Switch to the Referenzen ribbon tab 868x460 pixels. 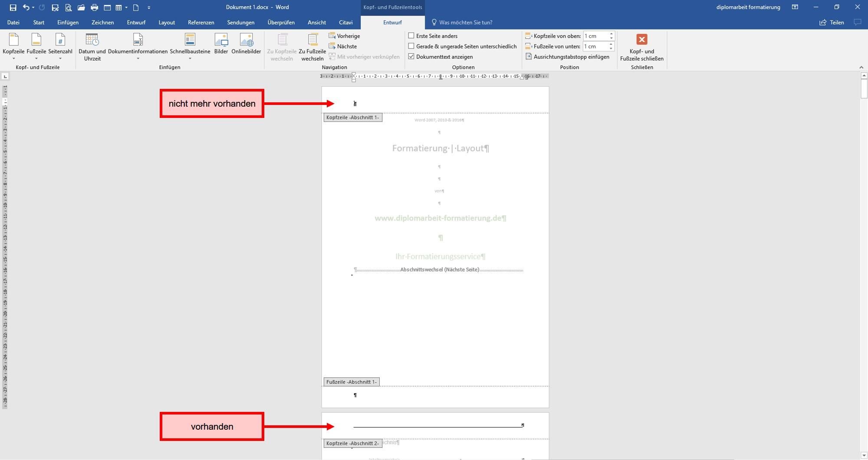click(x=201, y=23)
